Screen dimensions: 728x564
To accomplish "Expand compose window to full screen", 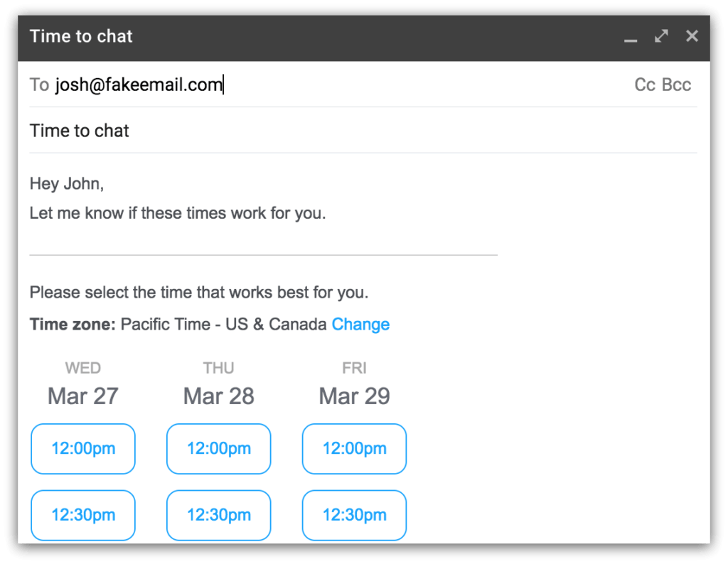I will [x=661, y=36].
